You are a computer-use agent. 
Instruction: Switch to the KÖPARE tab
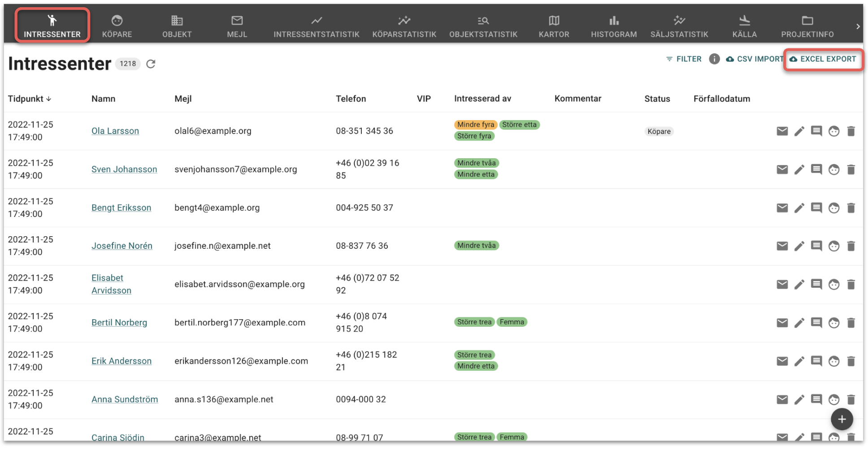pos(117,26)
